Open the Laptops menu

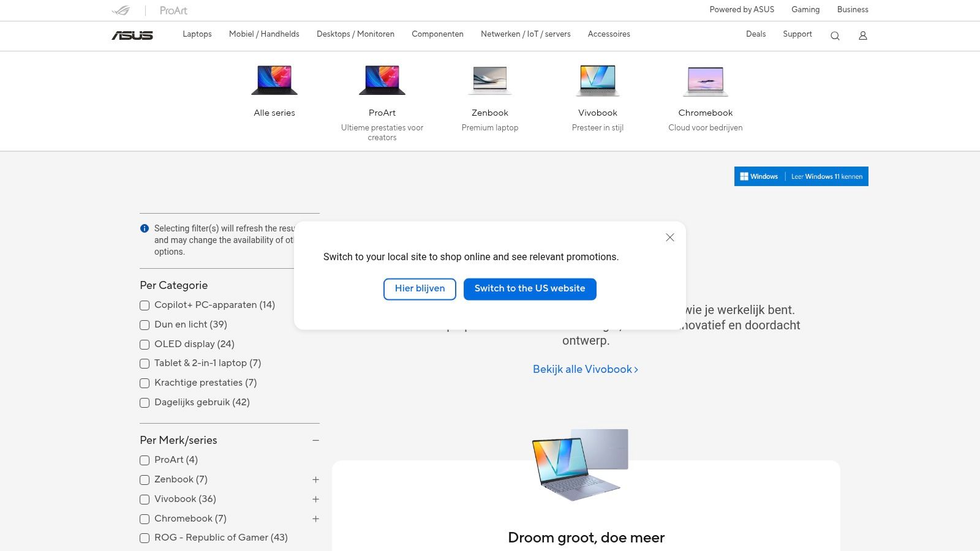pyautogui.click(x=197, y=34)
